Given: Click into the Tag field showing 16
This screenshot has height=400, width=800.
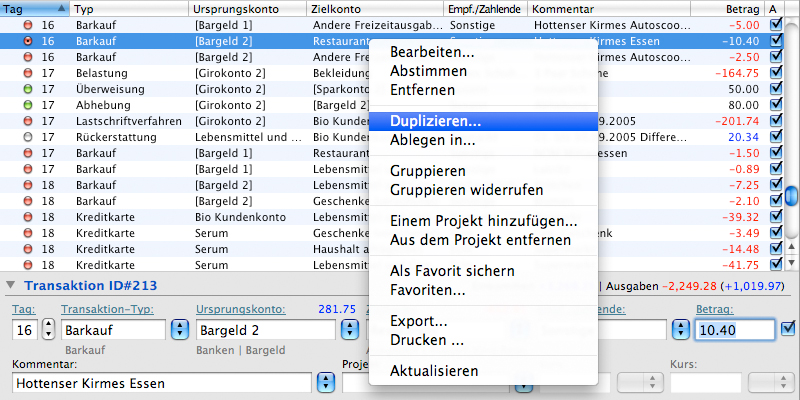Looking at the screenshot, I should (25, 330).
